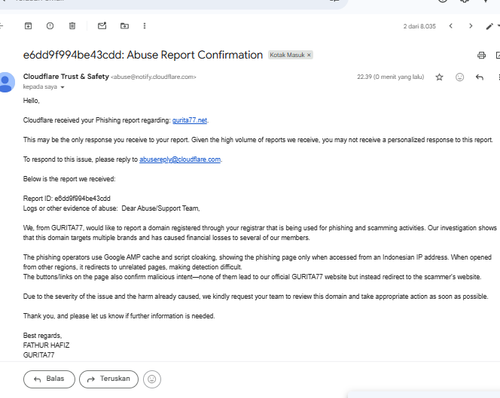Click the 'Hello,' greeting text
The image size is (500, 398).
(x=31, y=101)
